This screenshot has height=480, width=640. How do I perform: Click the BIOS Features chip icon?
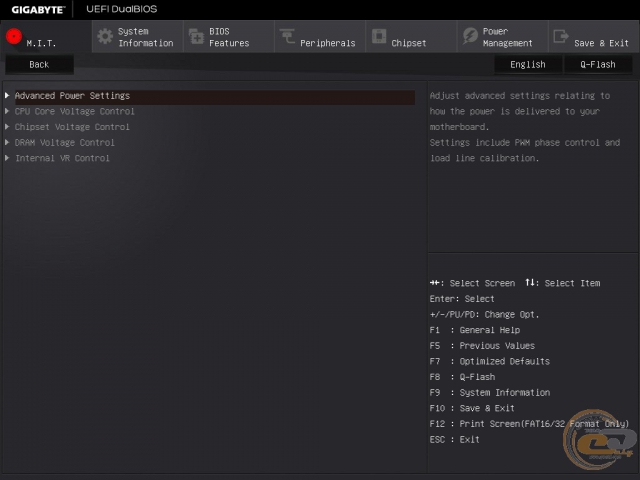coord(196,37)
